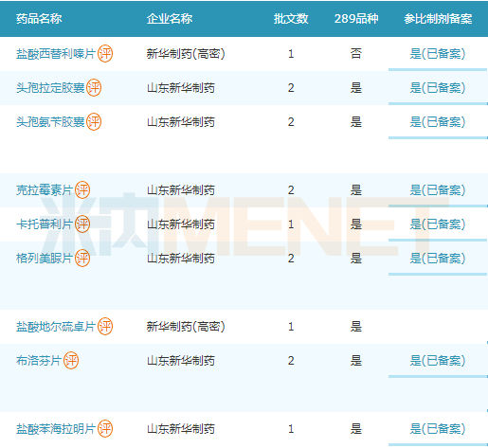Open the 克拉霉素片 drug link
The height and width of the screenshot is (448, 488).
click(45, 190)
